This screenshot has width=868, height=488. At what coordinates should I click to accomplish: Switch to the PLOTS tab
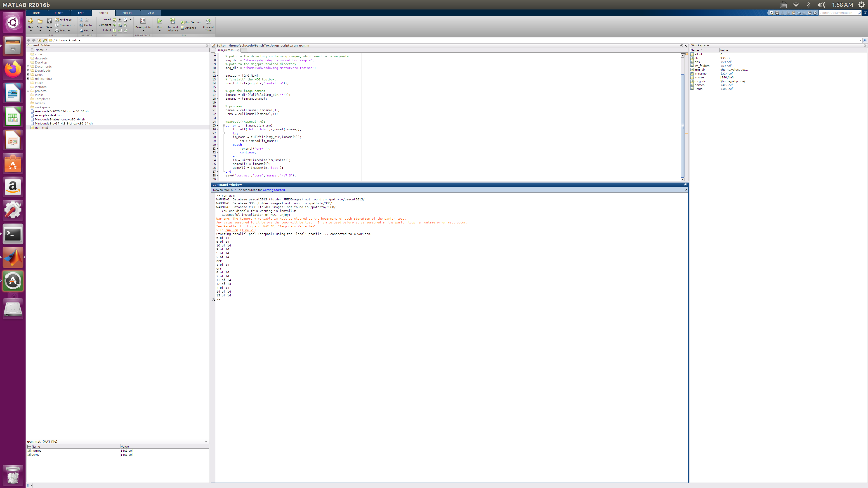59,13
